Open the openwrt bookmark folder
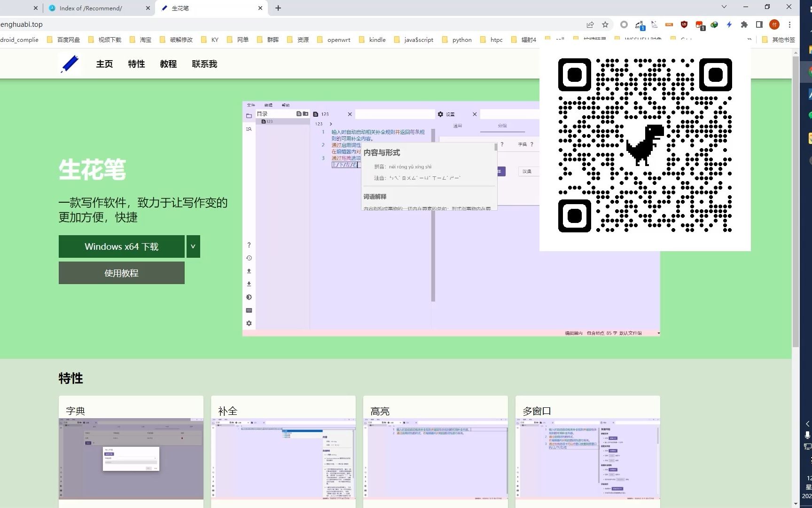 333,40
